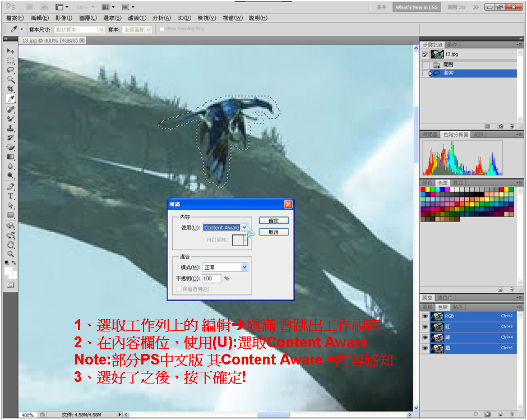Image resolution: width=527 pixels, height=420 pixels.
Task: Select the 3D Camera Orbit tool
Action: [11, 235]
